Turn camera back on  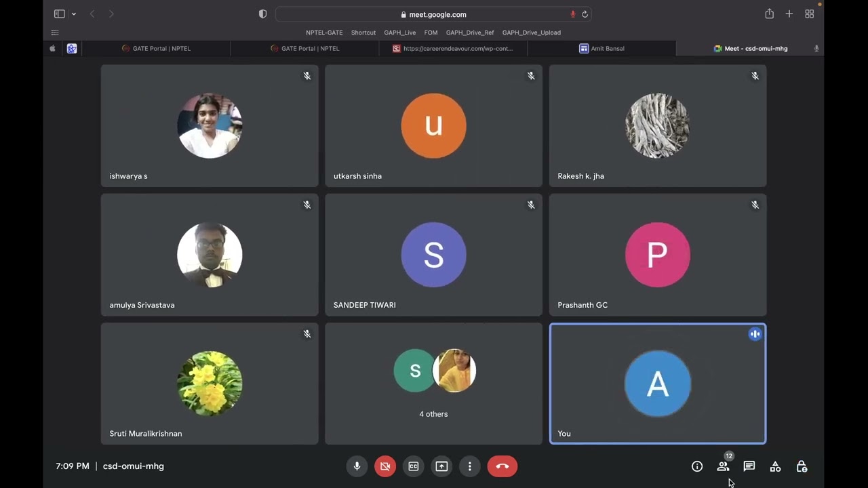pyautogui.click(x=385, y=466)
